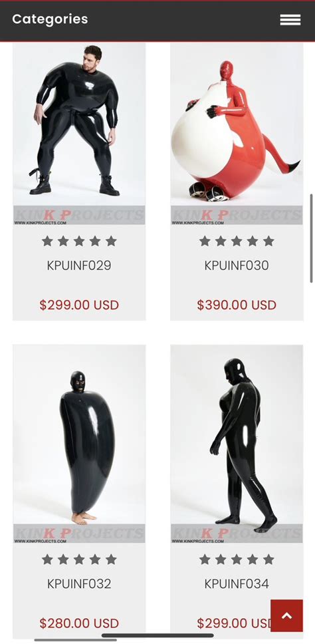Open the KPUINF029 product image
This screenshot has height=644, width=315.
[79, 134]
